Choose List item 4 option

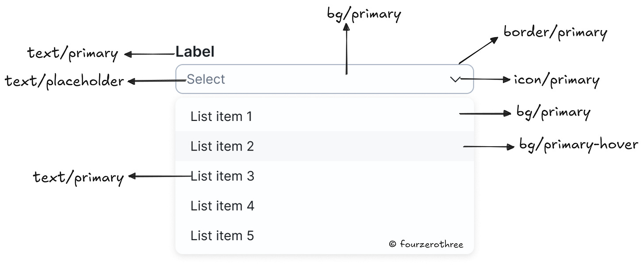coord(222,206)
